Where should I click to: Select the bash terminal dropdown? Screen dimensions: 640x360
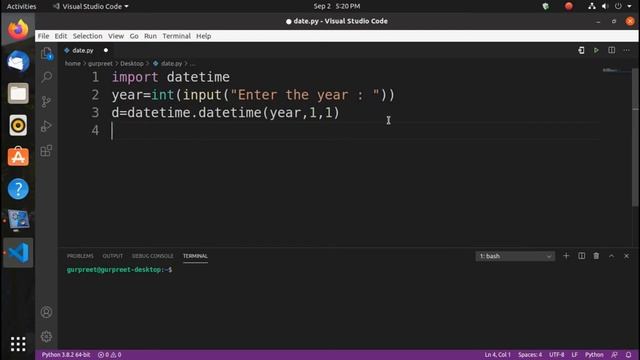click(x=515, y=256)
